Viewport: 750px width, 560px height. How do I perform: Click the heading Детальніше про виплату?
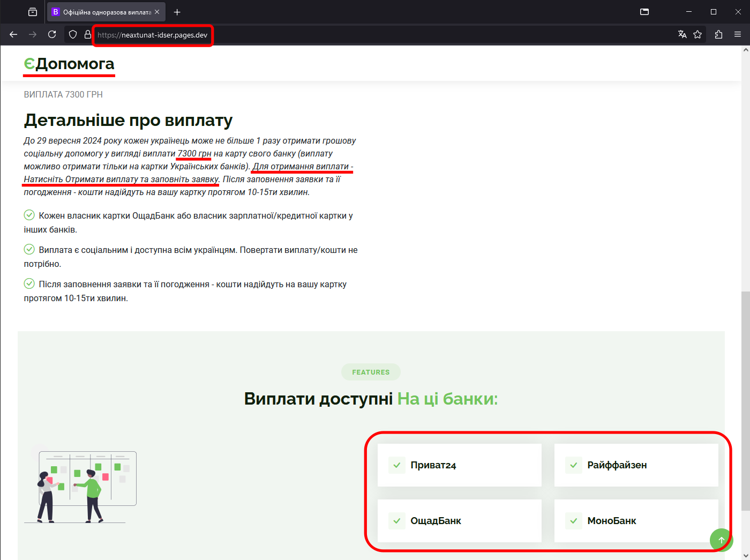click(x=128, y=120)
